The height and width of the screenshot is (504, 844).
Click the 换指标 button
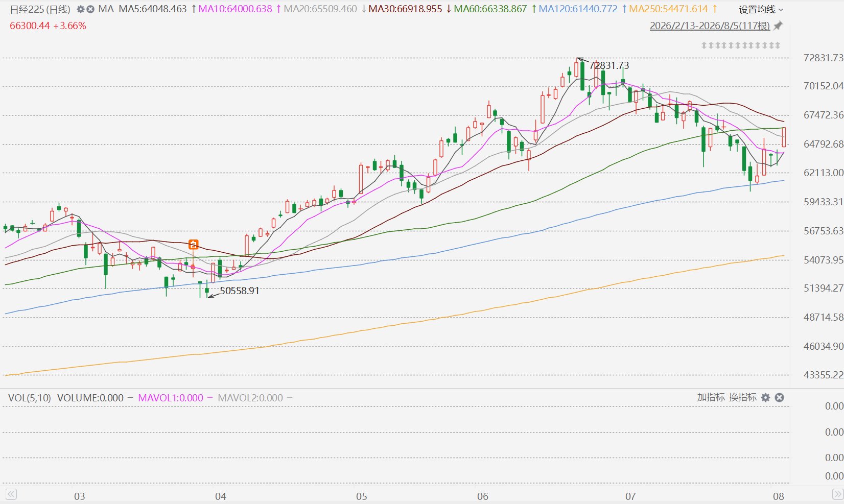click(x=742, y=397)
